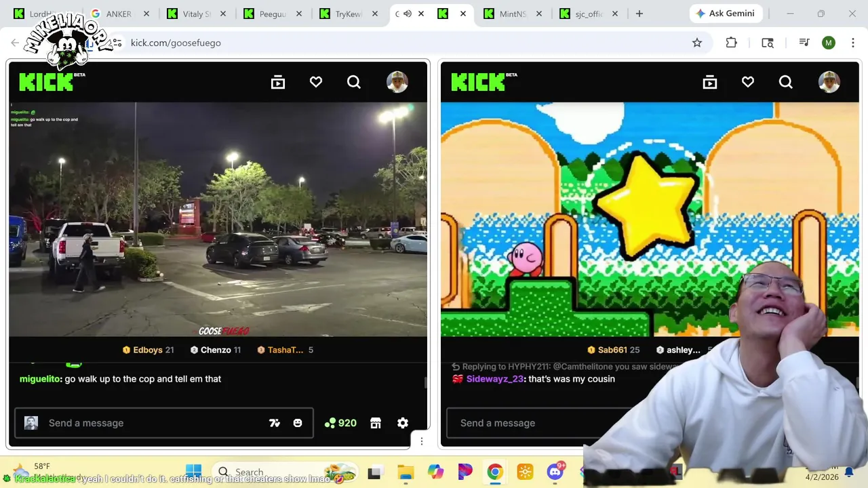Open Windows Start menu
This screenshot has width=868, height=488.
click(x=193, y=472)
